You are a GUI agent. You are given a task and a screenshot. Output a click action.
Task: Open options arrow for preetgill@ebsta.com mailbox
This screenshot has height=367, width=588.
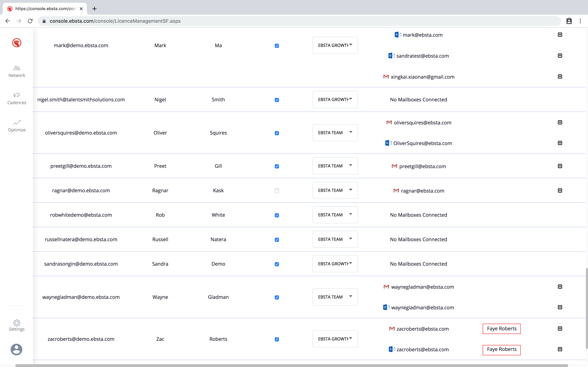560,166
